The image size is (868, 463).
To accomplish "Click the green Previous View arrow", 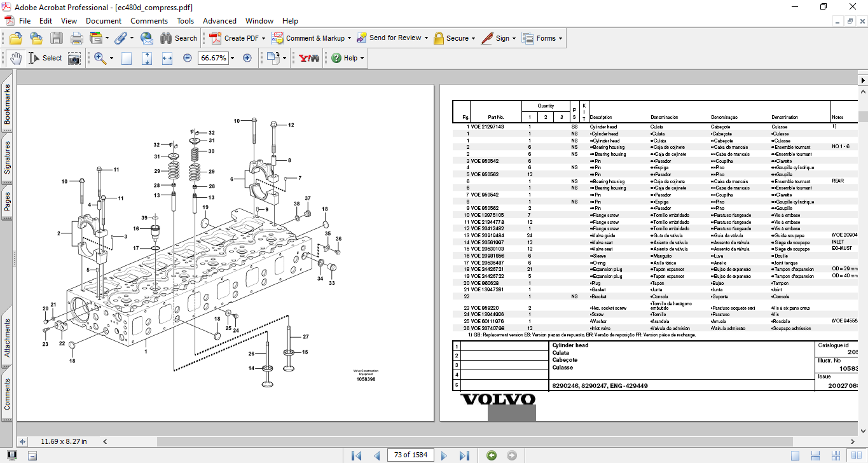I will [x=491, y=455].
